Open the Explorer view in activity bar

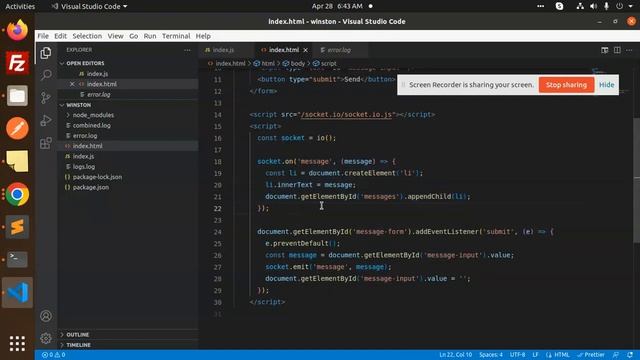(x=46, y=53)
